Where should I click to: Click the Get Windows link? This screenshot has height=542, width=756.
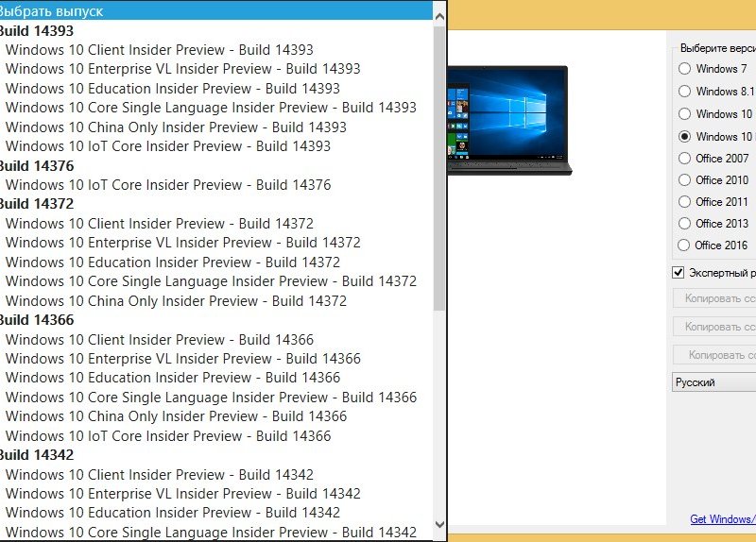(x=723, y=519)
